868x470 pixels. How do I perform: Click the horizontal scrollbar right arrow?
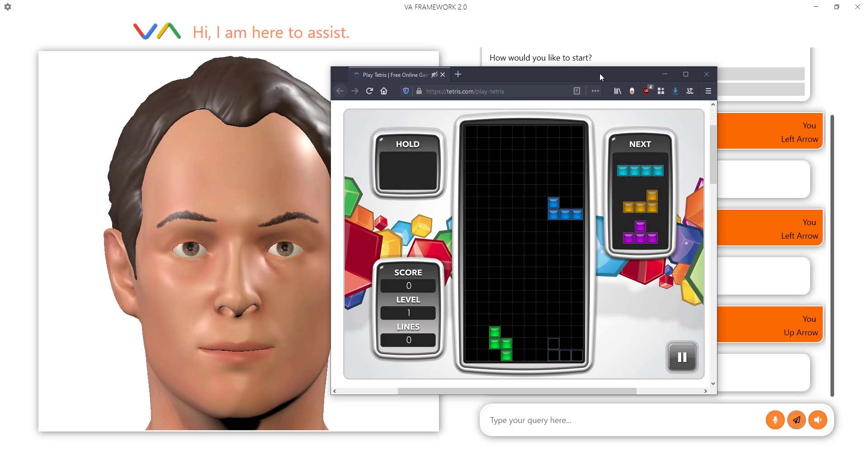pos(705,391)
